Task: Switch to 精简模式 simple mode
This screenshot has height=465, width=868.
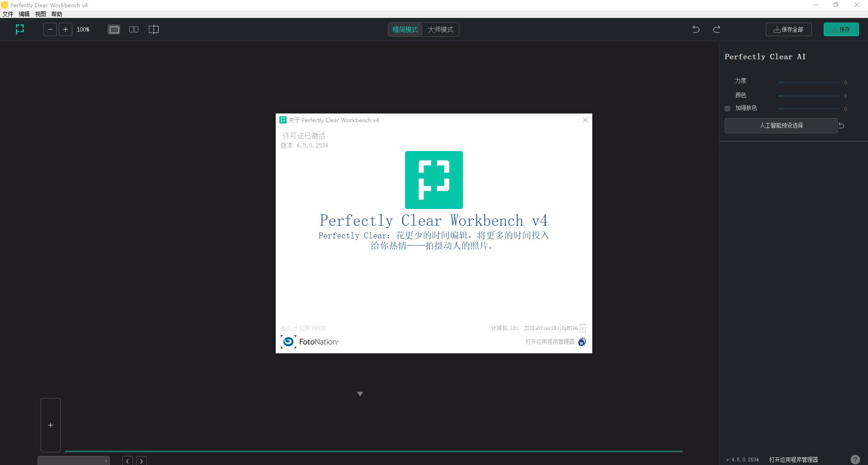Action: click(x=405, y=29)
